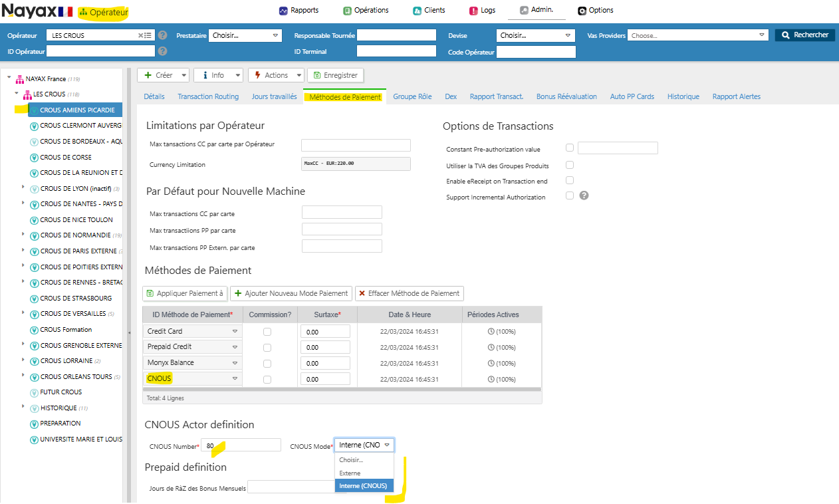
Task: Select Externe in CNOUS Mode list
Action: (350, 473)
